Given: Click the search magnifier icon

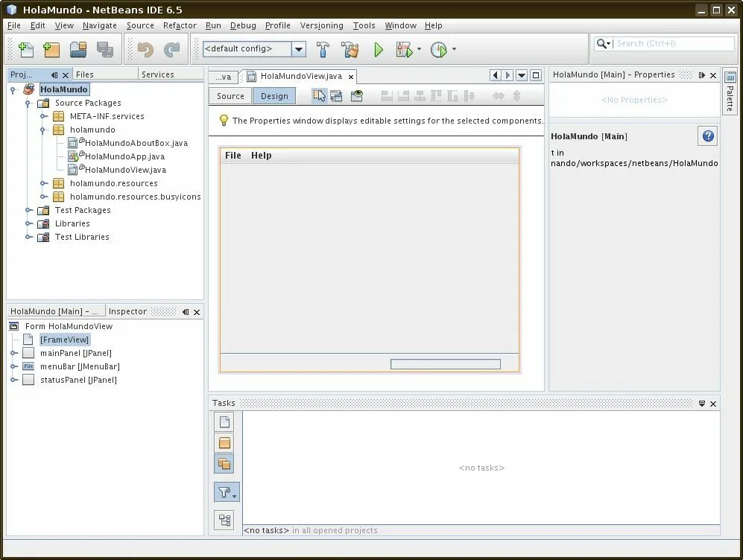Looking at the screenshot, I should coord(601,43).
